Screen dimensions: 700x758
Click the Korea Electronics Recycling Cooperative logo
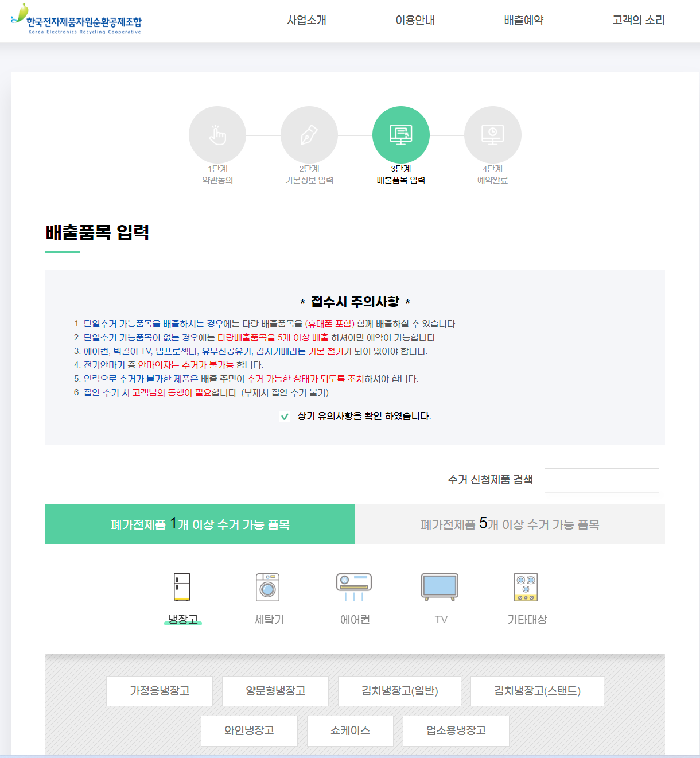(76, 20)
